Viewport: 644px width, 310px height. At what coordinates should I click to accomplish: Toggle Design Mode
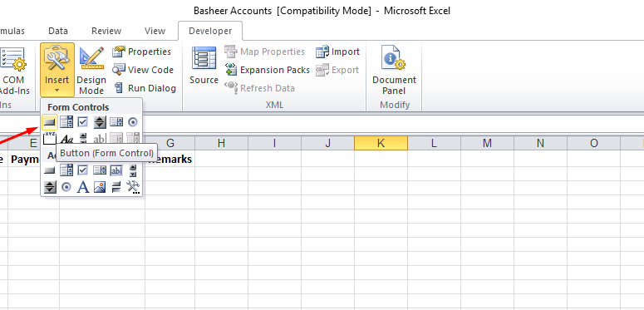(91, 69)
